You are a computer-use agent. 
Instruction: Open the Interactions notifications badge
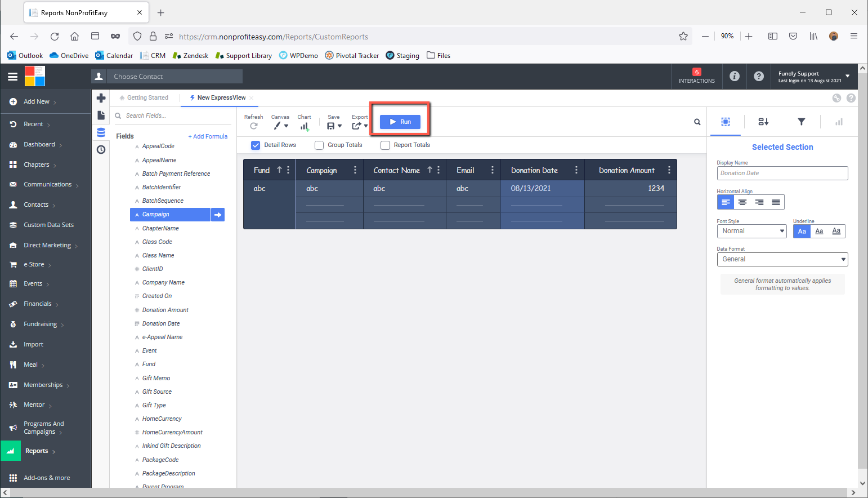[697, 76]
